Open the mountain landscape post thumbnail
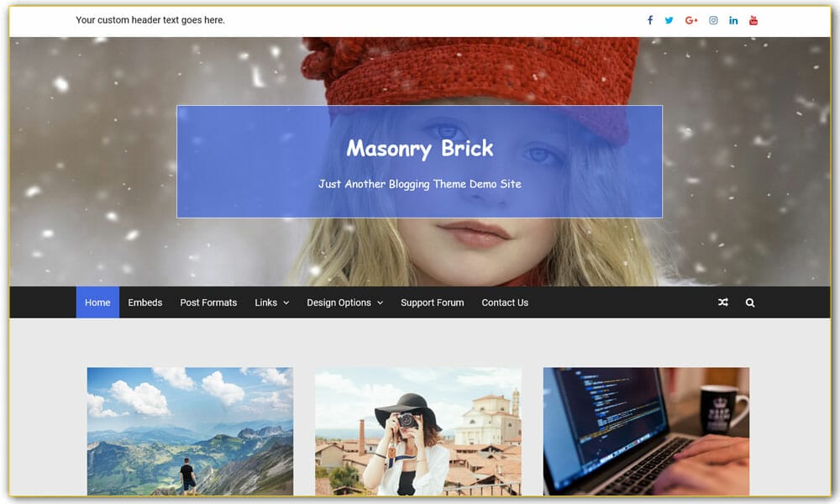The image size is (840, 504). tap(189, 431)
